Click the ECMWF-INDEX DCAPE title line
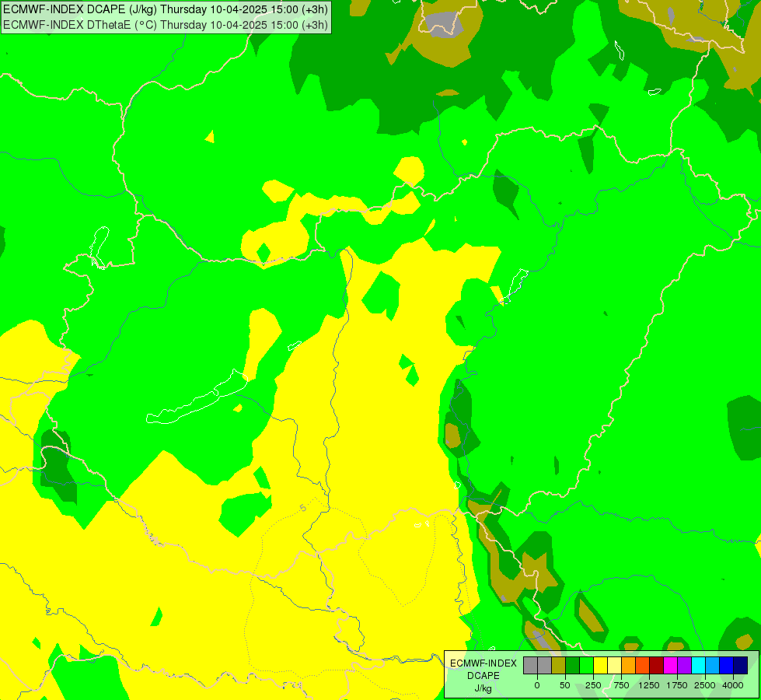Viewport: 761px width, 700px height. [166, 9]
